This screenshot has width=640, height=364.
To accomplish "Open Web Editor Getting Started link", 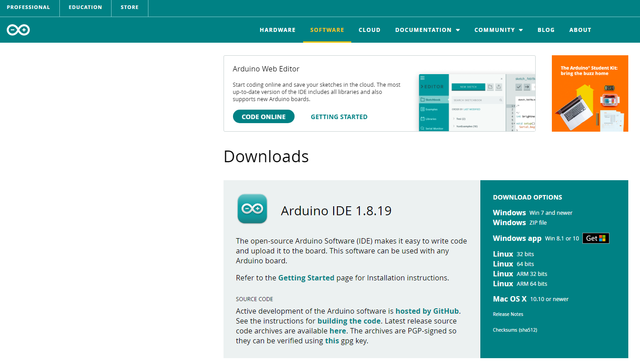I will point(339,117).
